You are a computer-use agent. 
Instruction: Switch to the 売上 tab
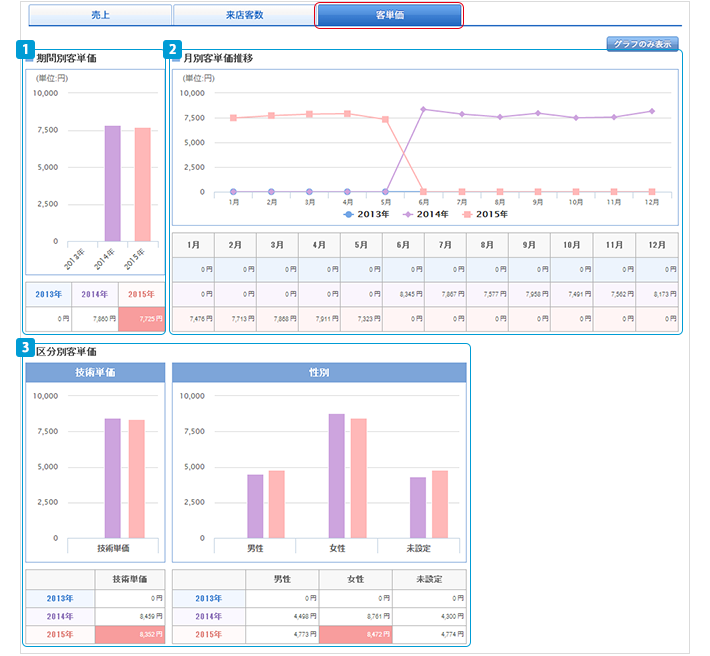click(100, 16)
